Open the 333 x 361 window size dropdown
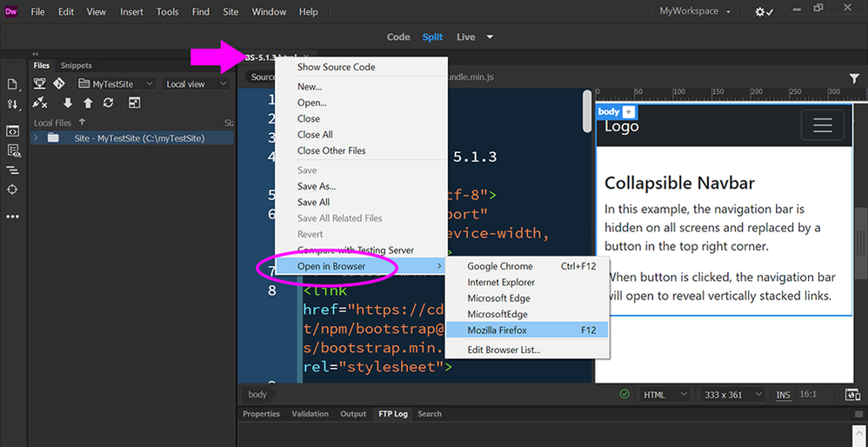868x447 pixels. (x=733, y=395)
